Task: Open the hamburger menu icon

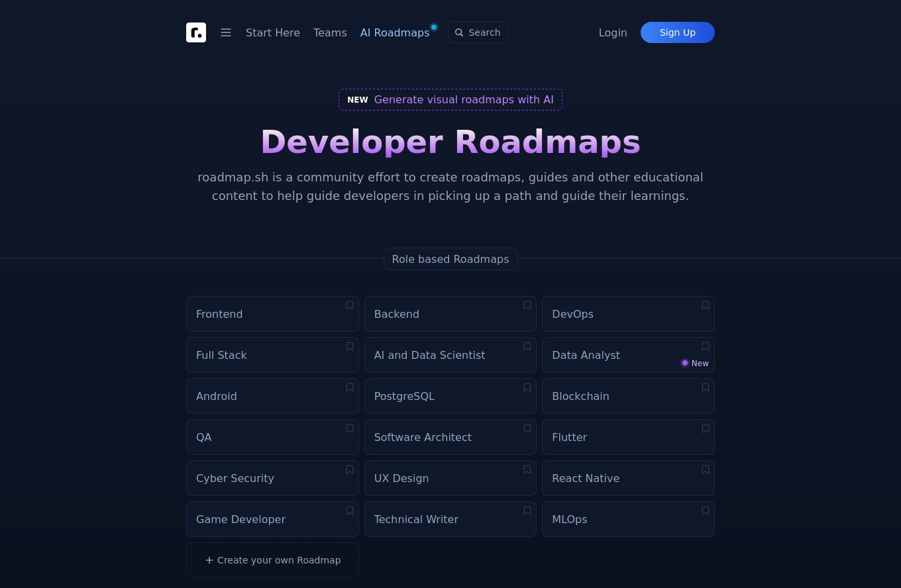Action: coord(226,32)
